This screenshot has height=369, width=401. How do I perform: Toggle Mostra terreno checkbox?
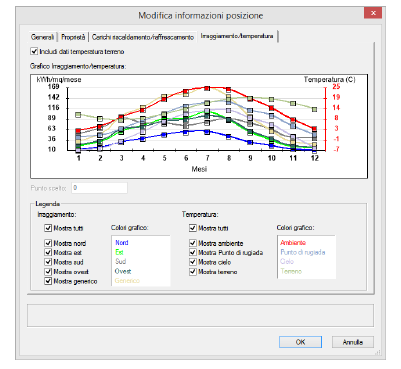point(193,272)
